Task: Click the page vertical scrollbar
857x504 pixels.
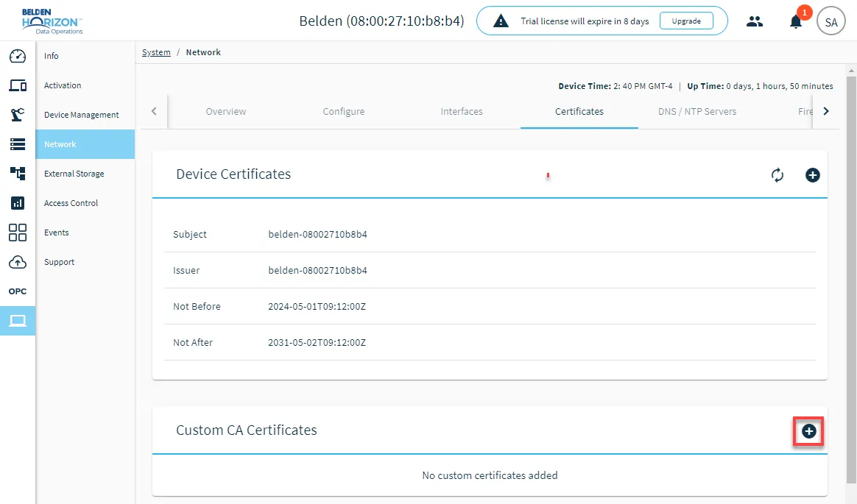Action: click(851, 279)
